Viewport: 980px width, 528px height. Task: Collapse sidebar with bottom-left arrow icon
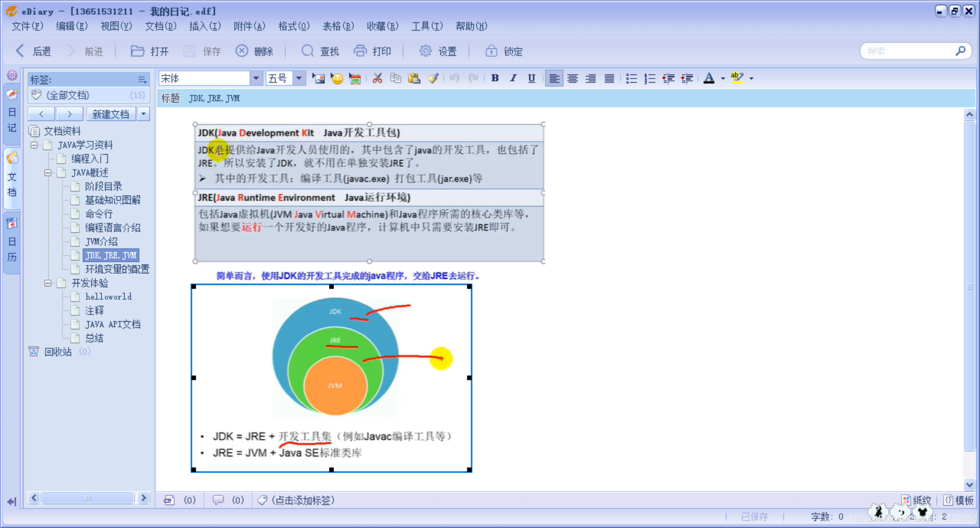11,501
